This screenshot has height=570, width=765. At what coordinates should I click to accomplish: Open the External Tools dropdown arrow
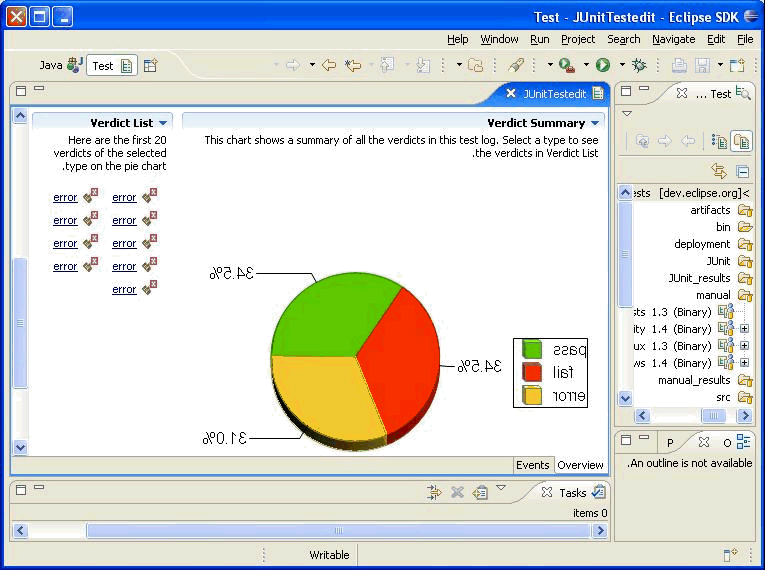[550, 64]
